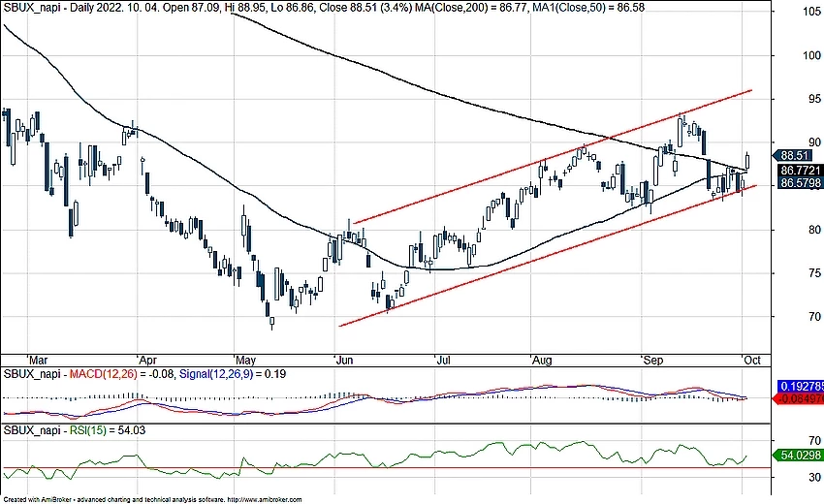Click the May label on time axis
This screenshot has height=504, width=824.
(245, 361)
